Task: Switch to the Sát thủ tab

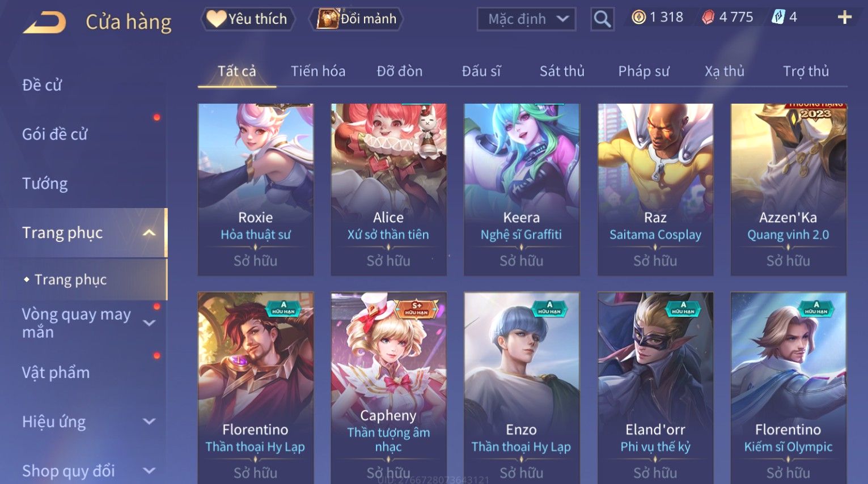Action: point(562,71)
